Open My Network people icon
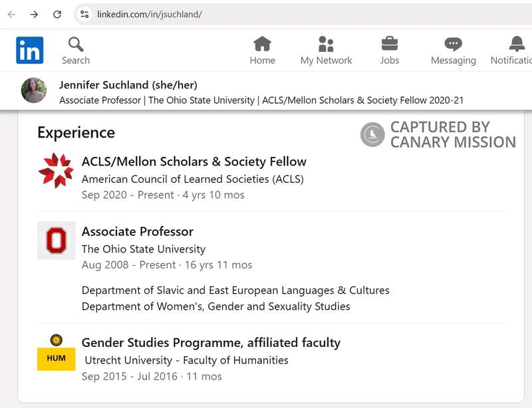532x408 pixels. coord(326,45)
